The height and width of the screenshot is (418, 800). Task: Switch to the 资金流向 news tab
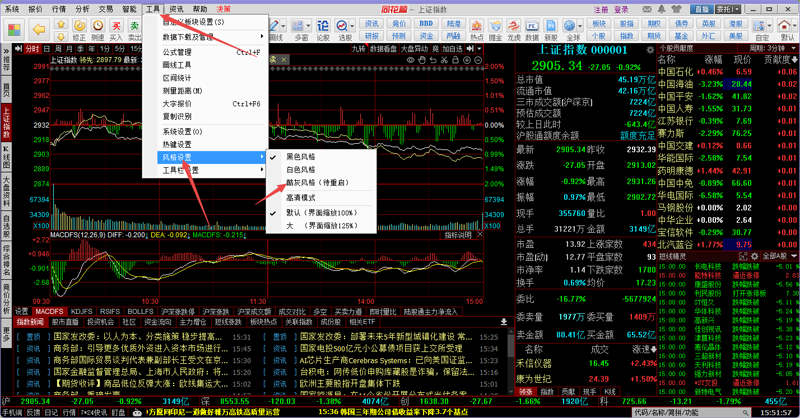coord(158,322)
